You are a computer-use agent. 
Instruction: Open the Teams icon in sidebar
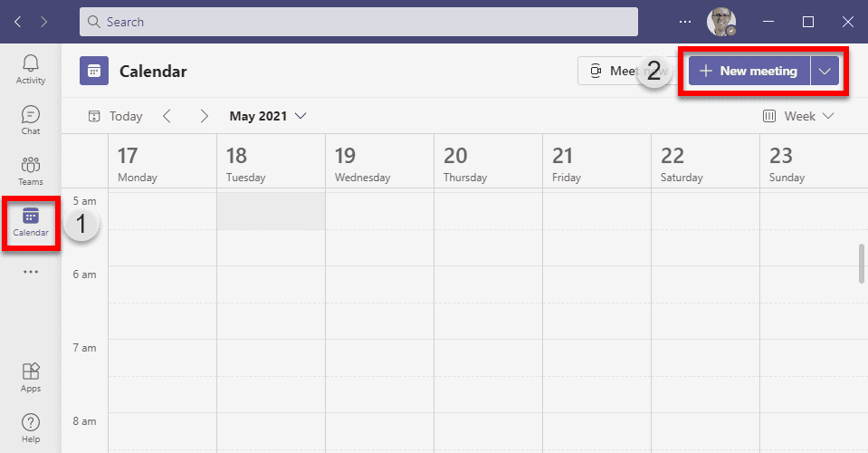31,170
